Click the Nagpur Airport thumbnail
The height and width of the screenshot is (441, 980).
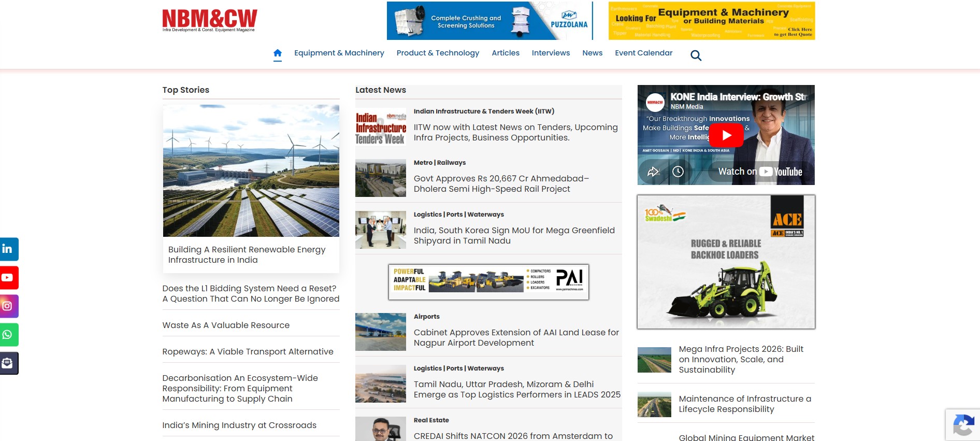click(381, 332)
